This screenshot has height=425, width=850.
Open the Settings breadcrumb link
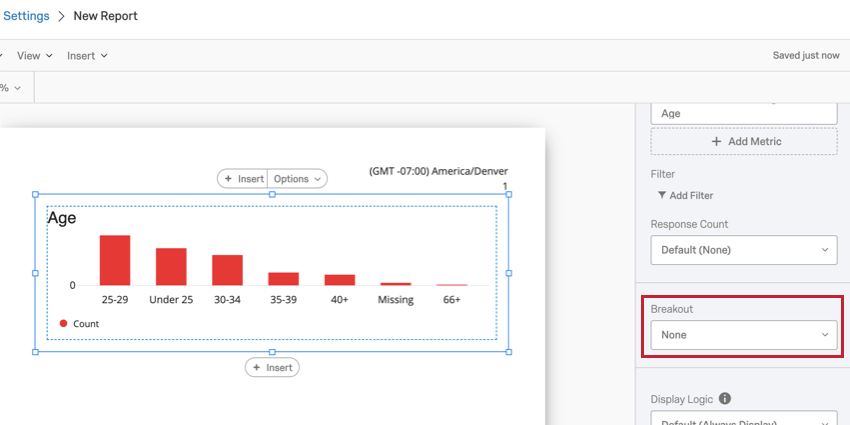click(x=25, y=16)
